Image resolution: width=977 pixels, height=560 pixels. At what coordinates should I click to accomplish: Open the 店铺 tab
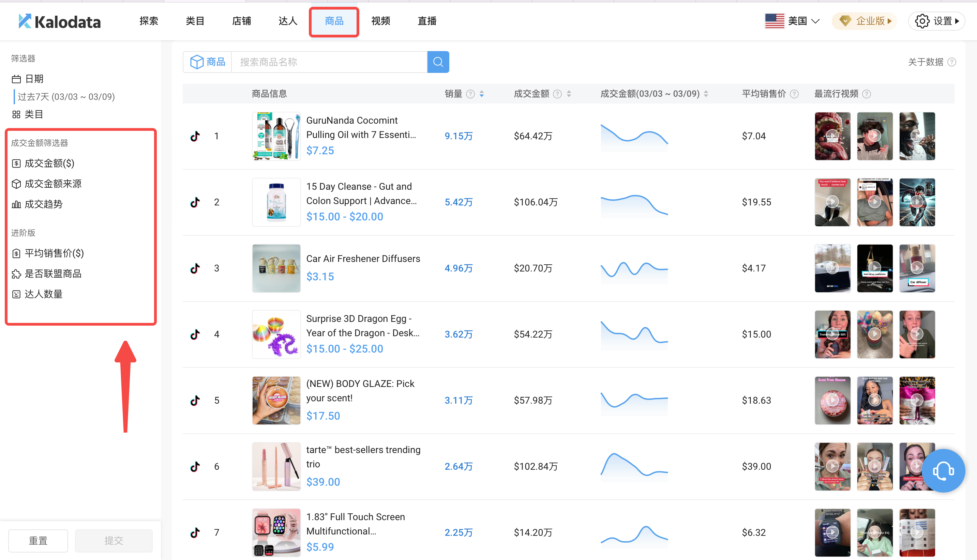[x=242, y=21]
